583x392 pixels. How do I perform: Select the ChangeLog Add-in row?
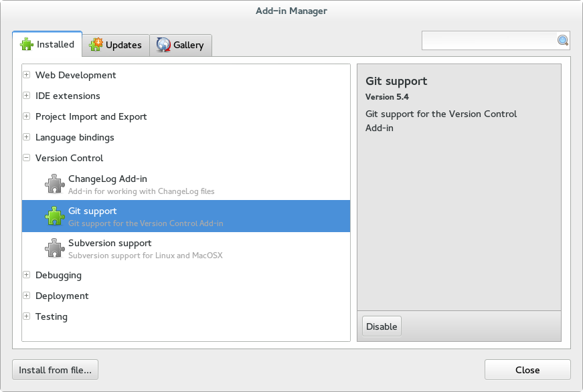pos(186,185)
